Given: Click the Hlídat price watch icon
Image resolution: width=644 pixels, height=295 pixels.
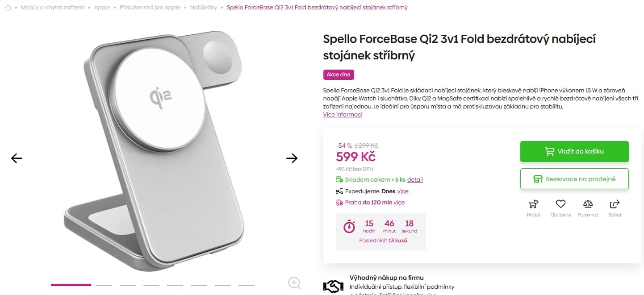Looking at the screenshot, I should pos(533,204).
